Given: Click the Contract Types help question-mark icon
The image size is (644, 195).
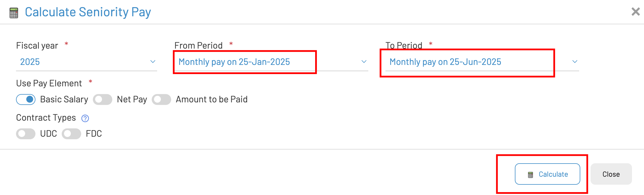Looking at the screenshot, I should [85, 118].
